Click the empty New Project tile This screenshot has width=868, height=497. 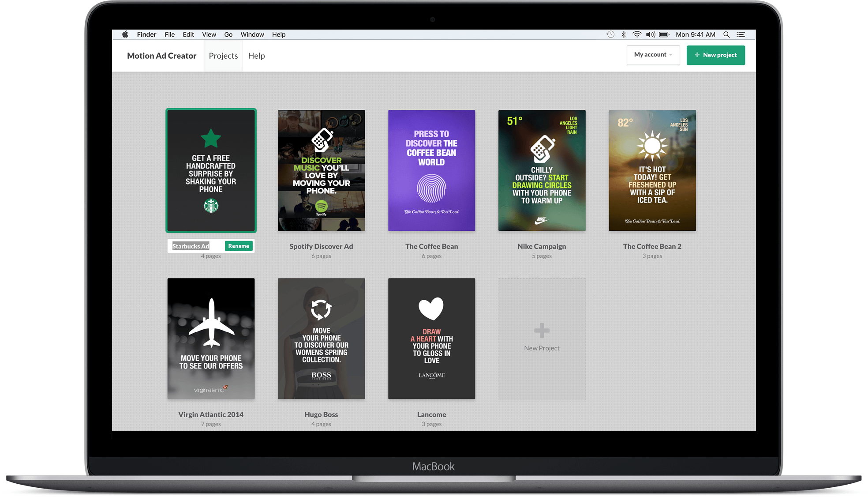pos(542,339)
